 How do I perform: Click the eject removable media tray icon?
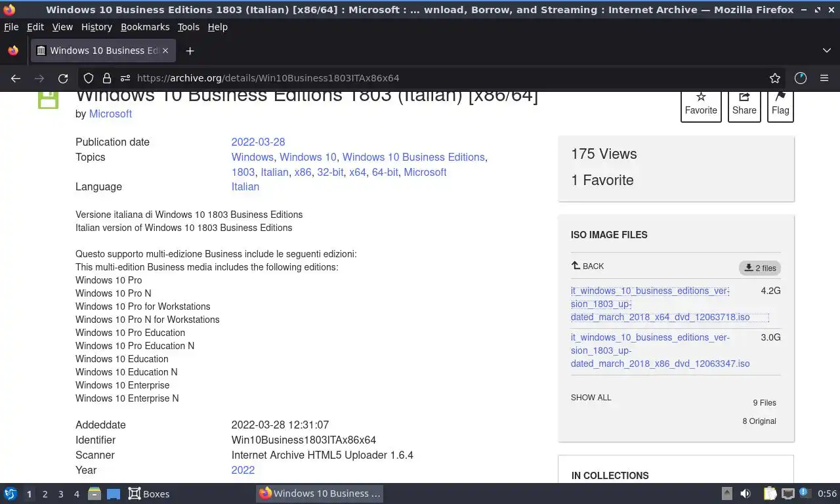(727, 493)
